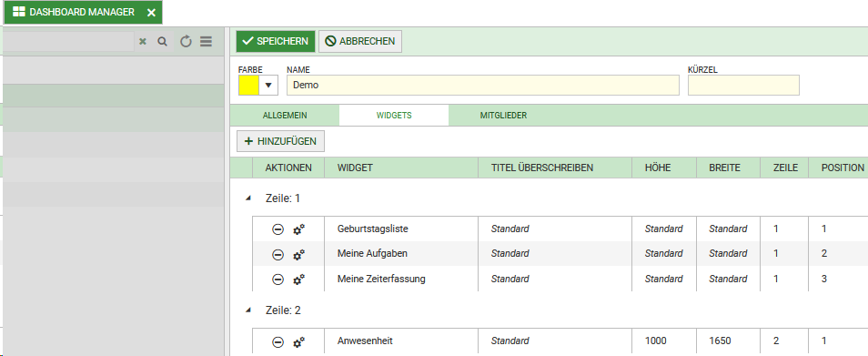Open settings gears for Geburtstagsliste
Viewport: 868px width, 356px height.
pos(299,229)
